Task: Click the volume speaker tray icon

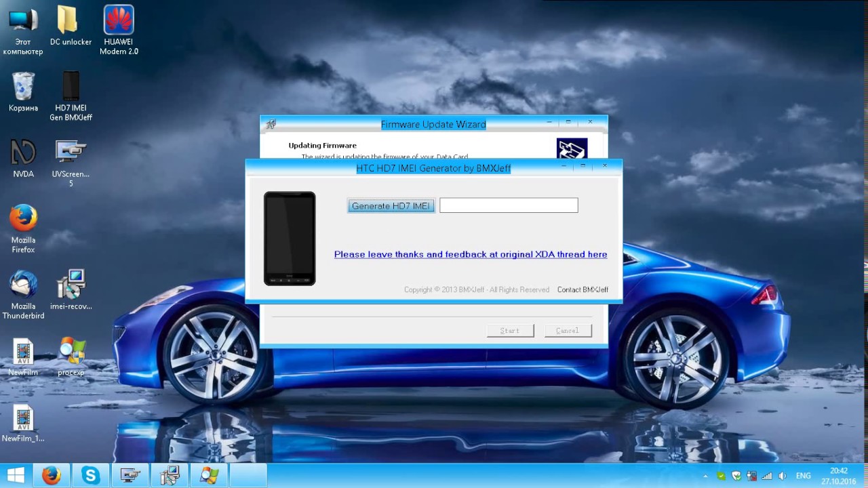Action: coord(783,476)
